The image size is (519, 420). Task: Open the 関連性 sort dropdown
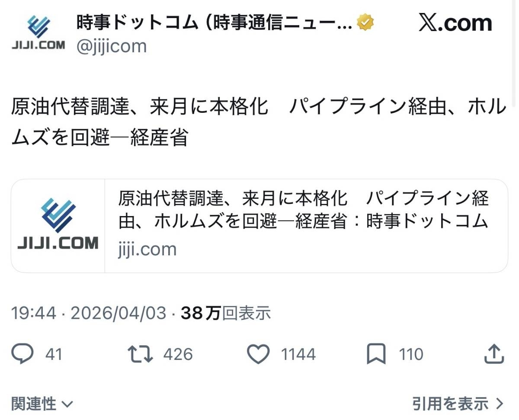coord(42,404)
